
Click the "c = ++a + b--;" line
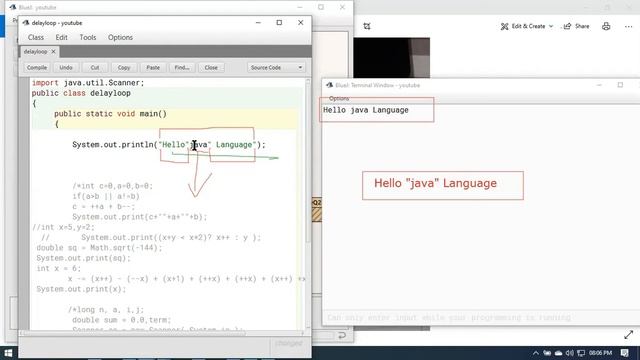coord(104,207)
